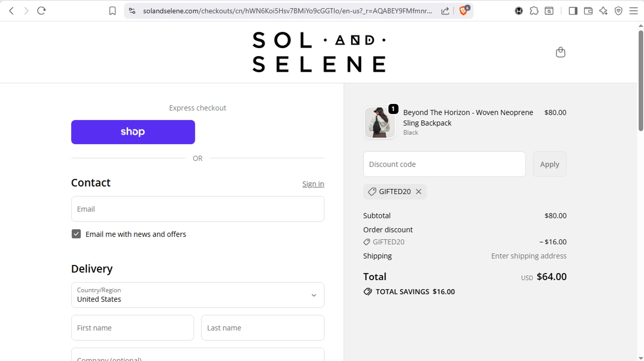The image size is (644, 361).
Task: Click the Contact heading
Action: click(91, 183)
